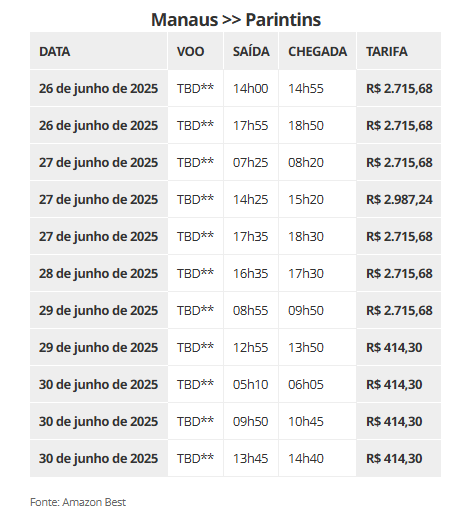Click the 17h55 departure time cell
This screenshot has height=513, width=468.
(x=251, y=125)
